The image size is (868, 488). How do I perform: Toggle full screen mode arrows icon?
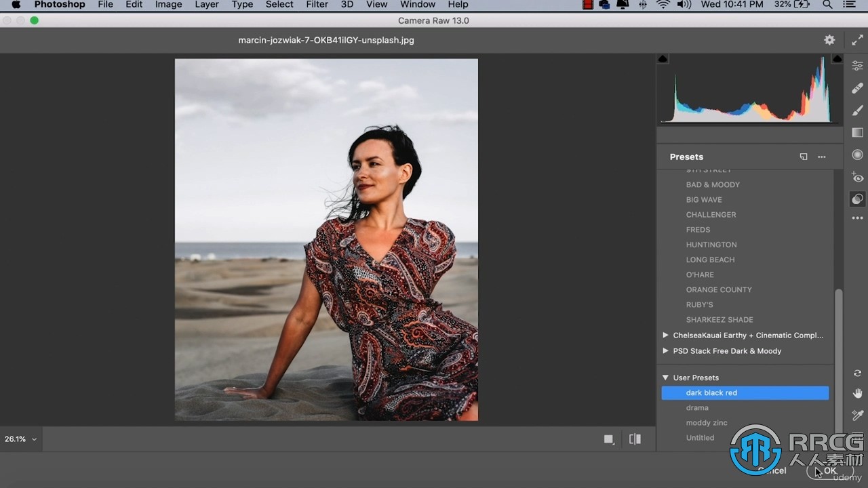857,40
